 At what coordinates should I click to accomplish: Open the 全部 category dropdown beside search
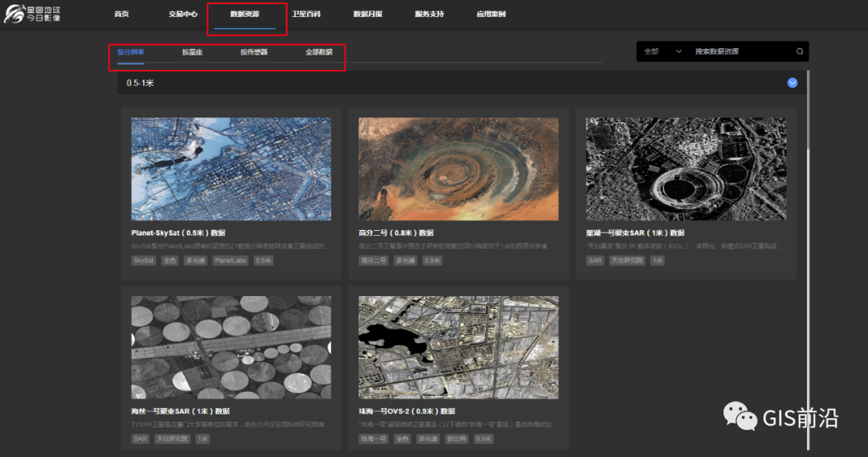coord(662,51)
